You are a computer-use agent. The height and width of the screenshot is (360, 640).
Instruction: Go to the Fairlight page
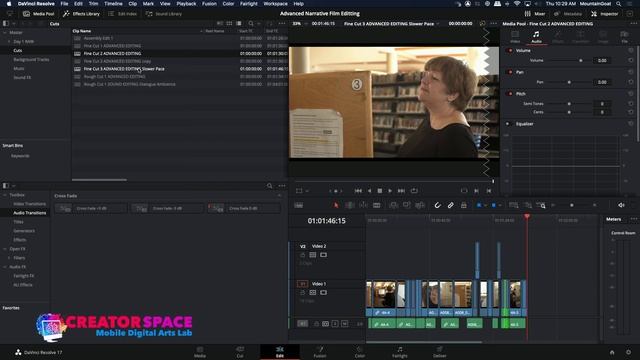point(400,352)
